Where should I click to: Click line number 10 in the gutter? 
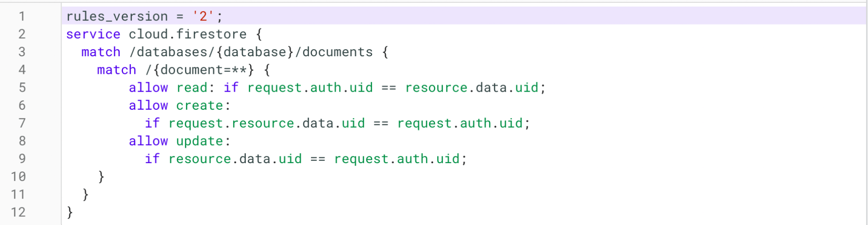[x=18, y=177]
